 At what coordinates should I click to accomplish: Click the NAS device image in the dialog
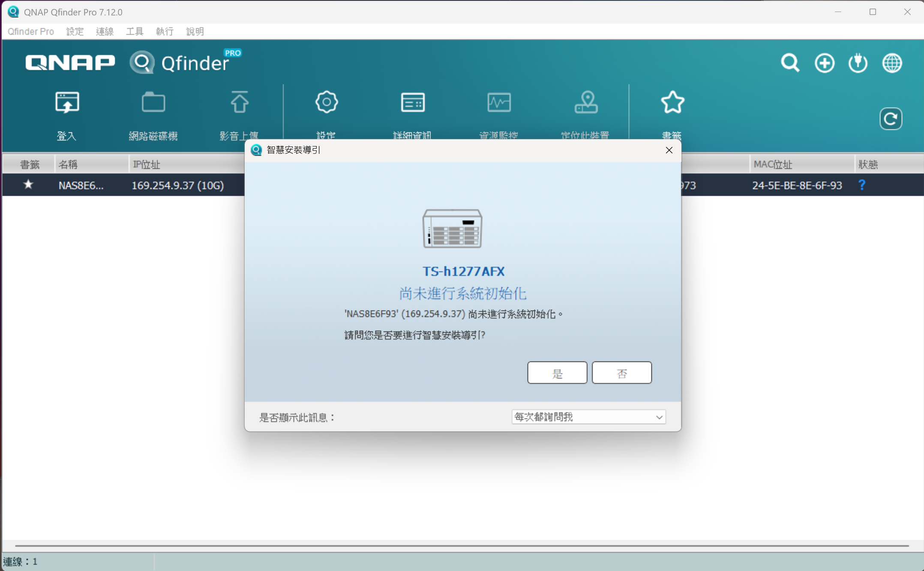[452, 228]
